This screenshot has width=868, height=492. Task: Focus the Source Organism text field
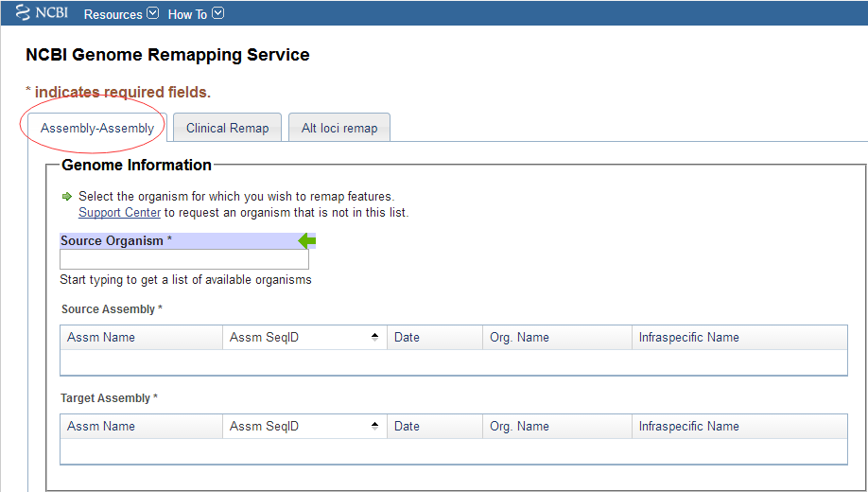click(183, 259)
